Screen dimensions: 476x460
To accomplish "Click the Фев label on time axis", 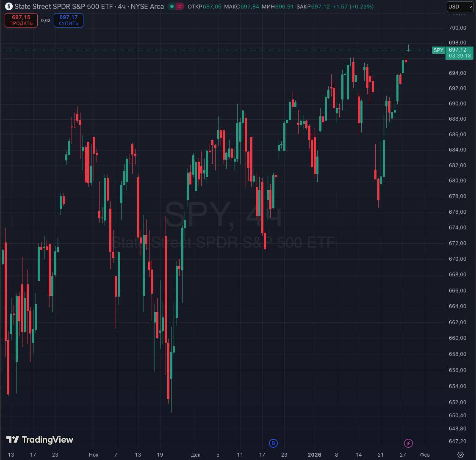I will [425, 454].
